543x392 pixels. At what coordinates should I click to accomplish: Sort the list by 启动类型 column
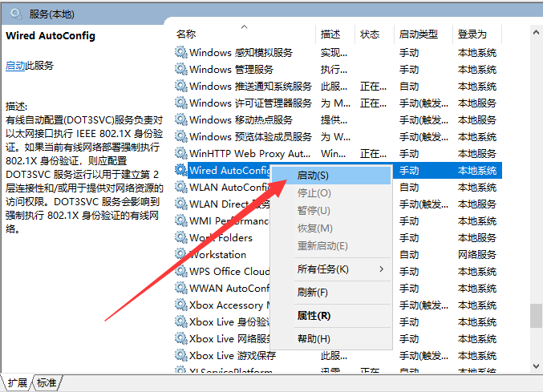pyautogui.click(x=419, y=34)
